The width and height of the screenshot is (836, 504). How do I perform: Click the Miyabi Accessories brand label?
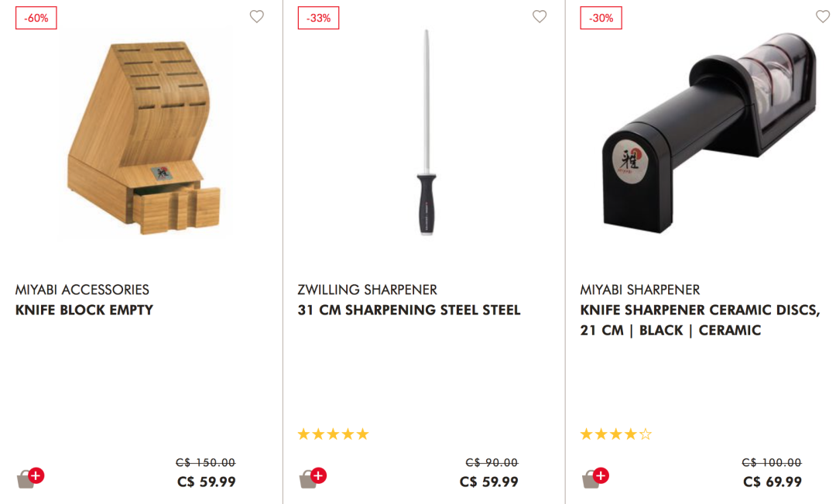click(82, 290)
